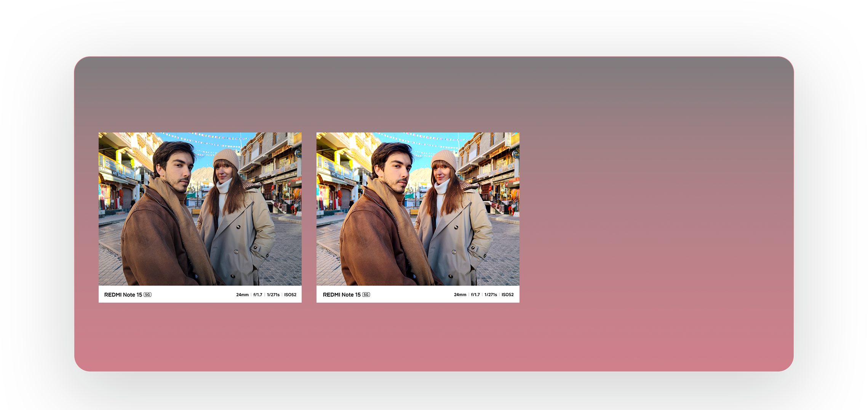The width and height of the screenshot is (868, 410).
Task: Open the right portrait photo
Action: 418,209
